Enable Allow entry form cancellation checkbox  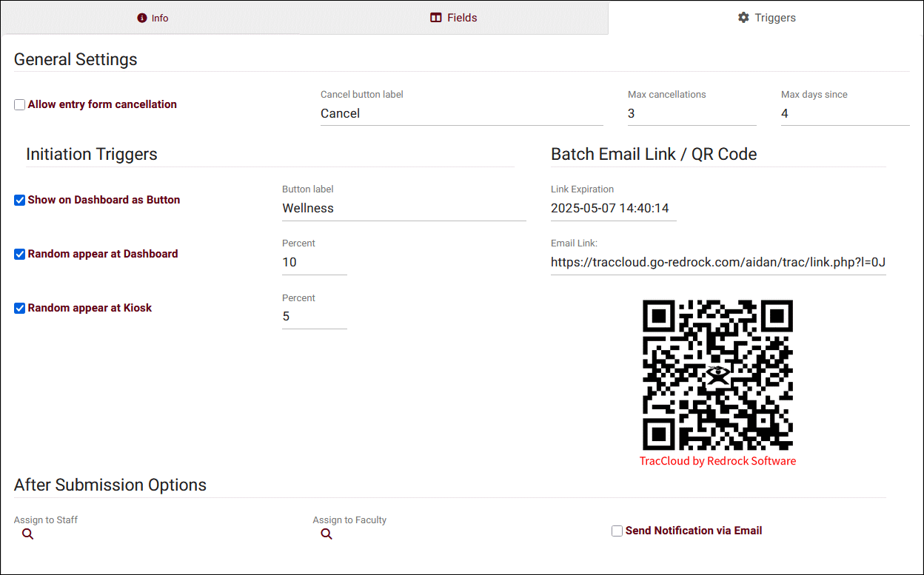tap(20, 105)
